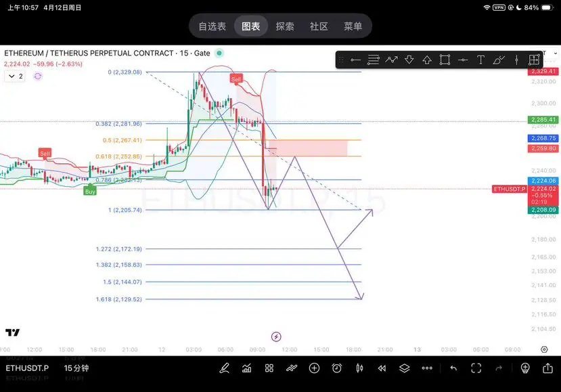
Task: Open the ETHUSDT.P symbol search
Action: point(27,368)
